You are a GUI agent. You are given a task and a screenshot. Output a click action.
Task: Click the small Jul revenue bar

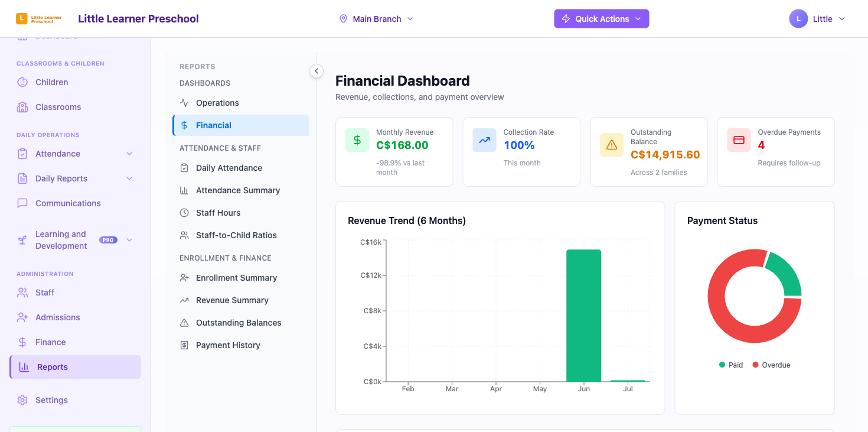628,381
